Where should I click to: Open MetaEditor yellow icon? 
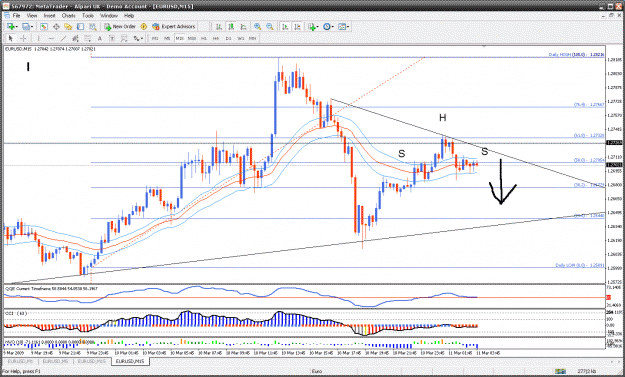143,27
